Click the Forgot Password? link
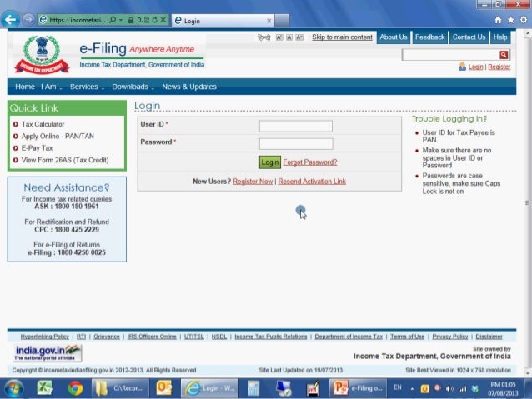532x399 pixels. (310, 162)
